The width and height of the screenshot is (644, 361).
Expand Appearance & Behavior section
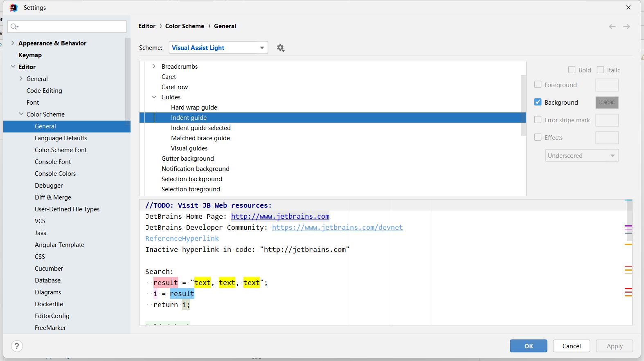pyautogui.click(x=13, y=43)
